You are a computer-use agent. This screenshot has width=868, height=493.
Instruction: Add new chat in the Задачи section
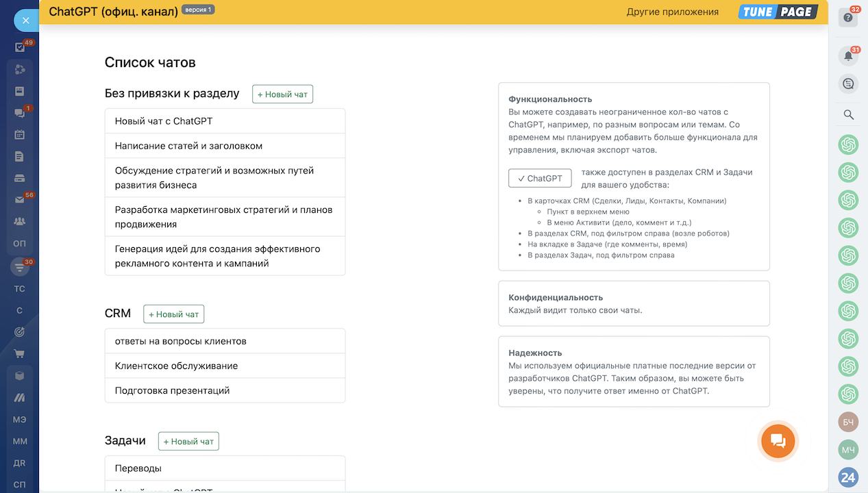pyautogui.click(x=188, y=442)
